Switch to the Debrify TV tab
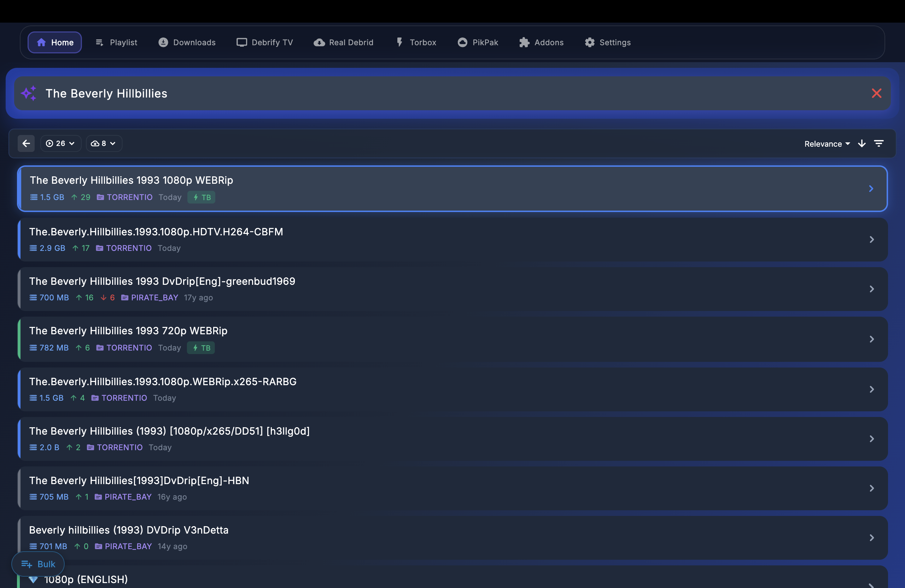The height and width of the screenshot is (588, 905). point(264,42)
